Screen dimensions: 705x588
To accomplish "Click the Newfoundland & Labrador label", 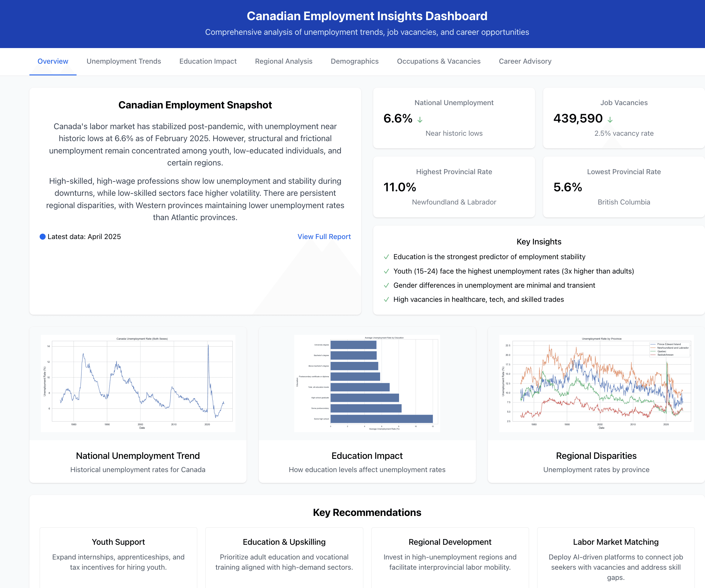I will tap(454, 202).
